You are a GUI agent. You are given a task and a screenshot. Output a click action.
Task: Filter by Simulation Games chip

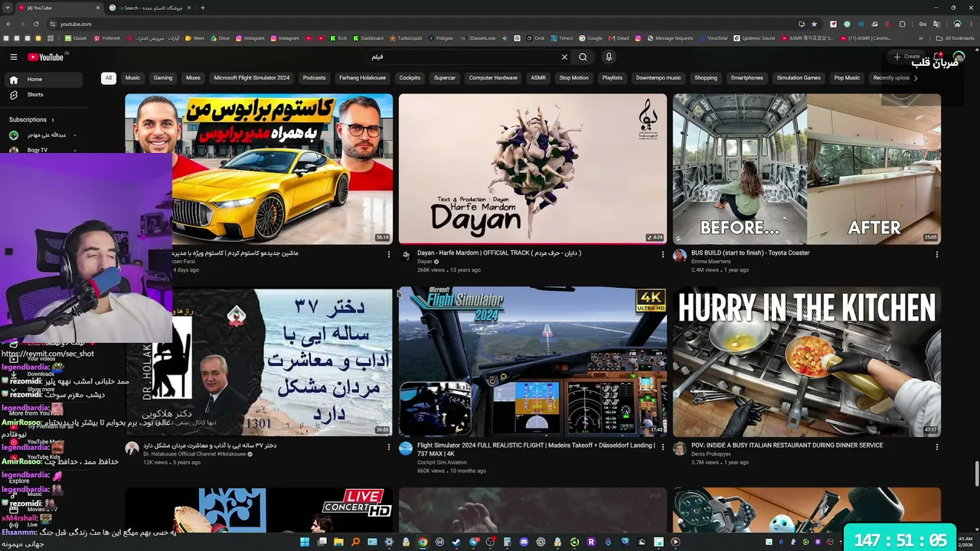pos(799,78)
